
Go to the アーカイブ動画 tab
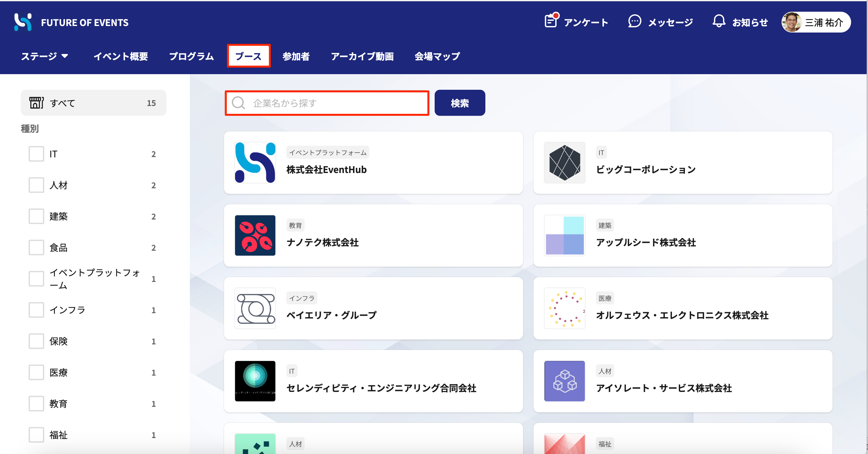[x=362, y=56]
